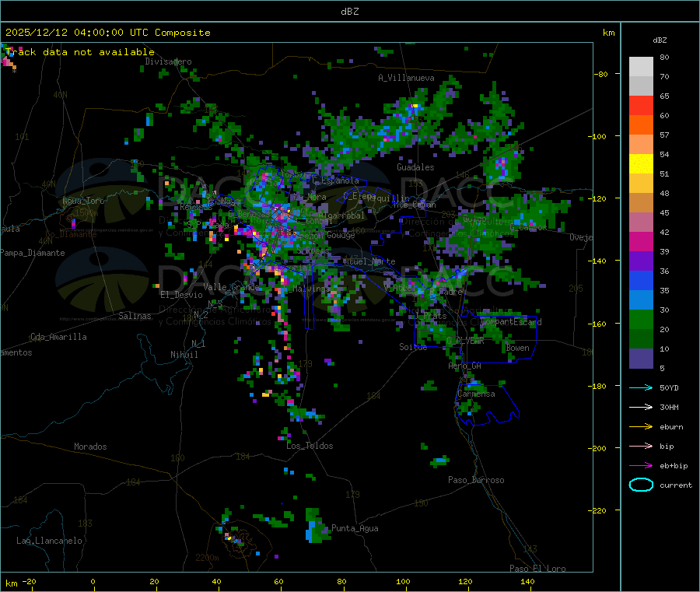Click the yellow eburn arrow legend icon
Image resolution: width=700 pixels, height=592 pixels.
coord(641,427)
